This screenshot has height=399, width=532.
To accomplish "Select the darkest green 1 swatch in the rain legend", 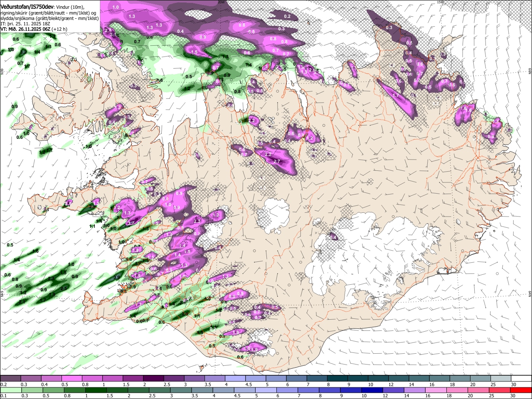I will 96,390.
